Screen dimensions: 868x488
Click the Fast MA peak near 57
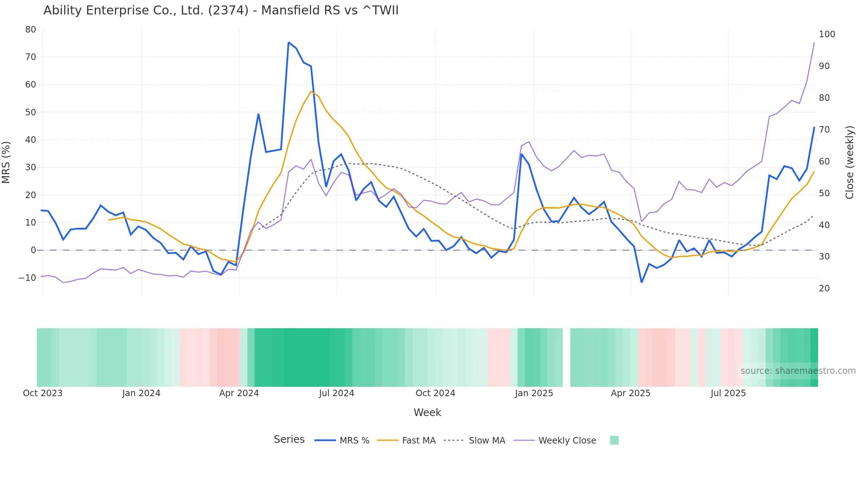(x=311, y=91)
